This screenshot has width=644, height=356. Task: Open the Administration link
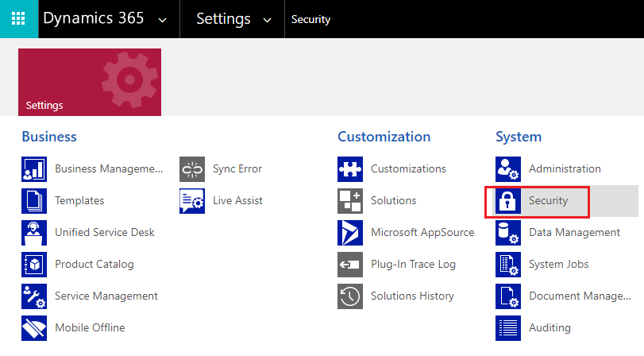[x=565, y=168]
